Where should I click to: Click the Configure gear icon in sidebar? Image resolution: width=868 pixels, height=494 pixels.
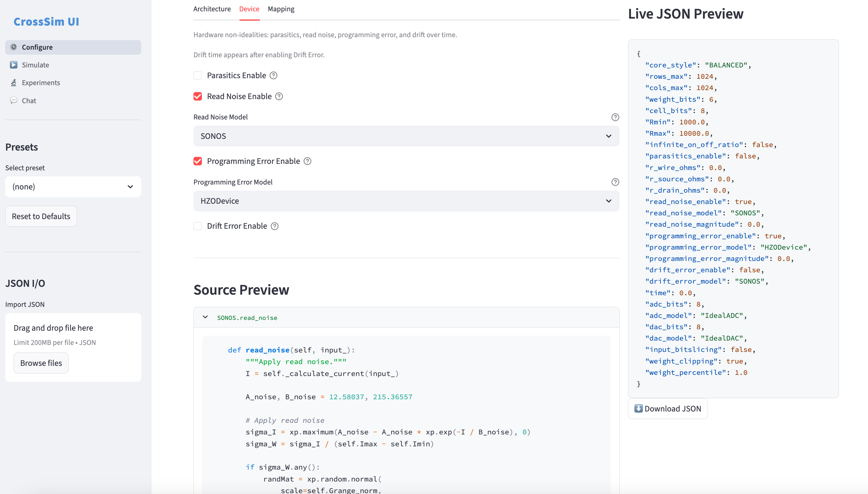pos(14,47)
